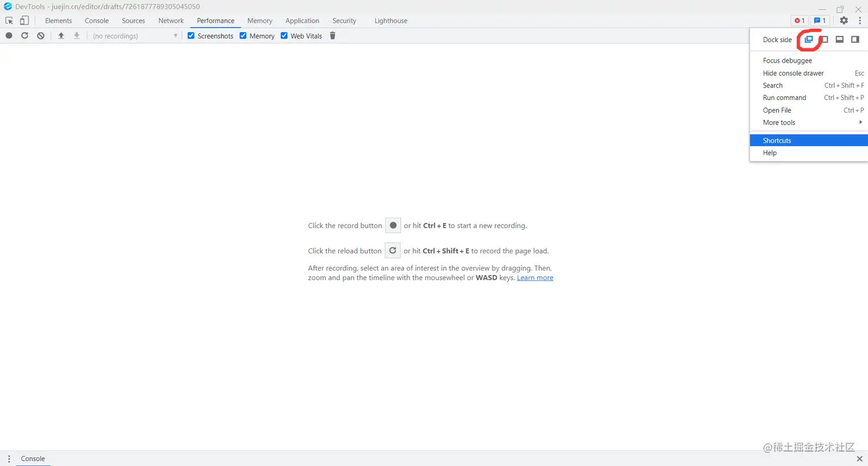Toggle the device toolbar icon
868x466 pixels.
point(24,21)
